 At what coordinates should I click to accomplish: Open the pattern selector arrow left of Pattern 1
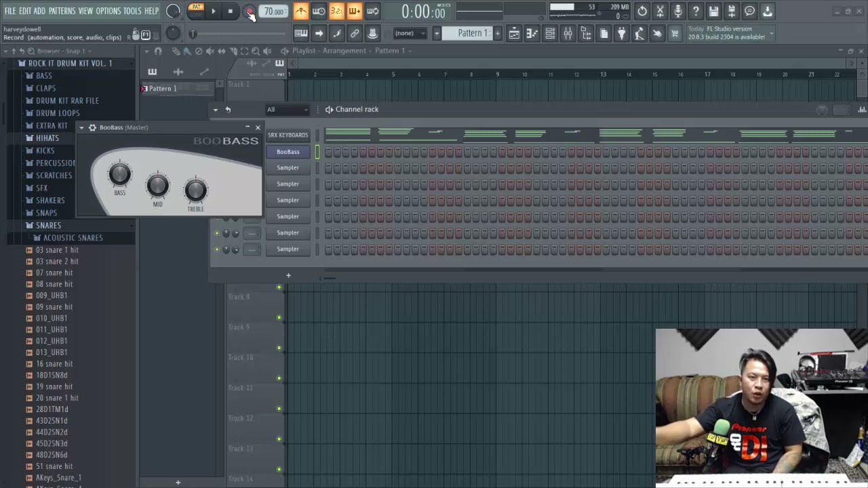click(x=436, y=33)
